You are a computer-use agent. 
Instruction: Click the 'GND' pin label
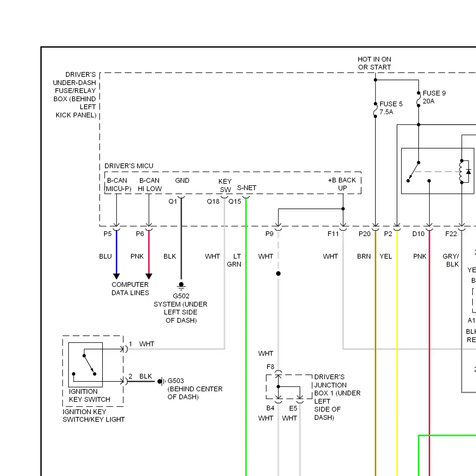click(182, 181)
